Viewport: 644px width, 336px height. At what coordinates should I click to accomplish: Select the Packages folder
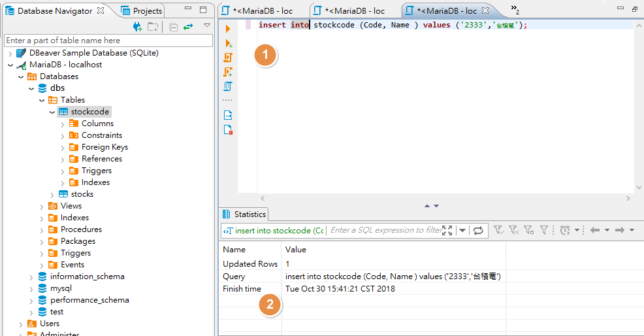tap(72, 241)
